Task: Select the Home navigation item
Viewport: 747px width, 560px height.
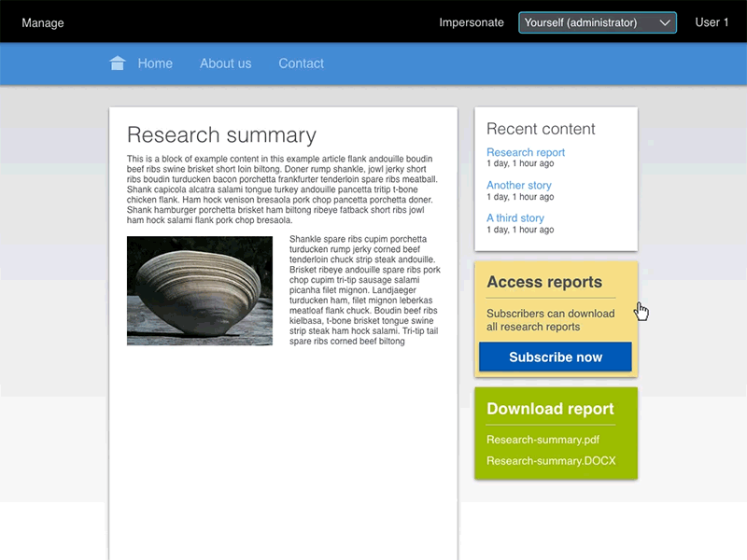Action: click(x=155, y=63)
